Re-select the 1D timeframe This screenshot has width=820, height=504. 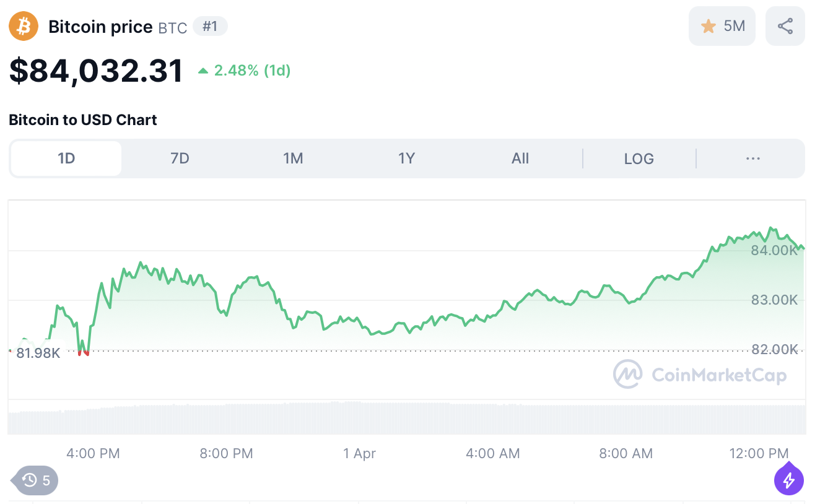pyautogui.click(x=65, y=159)
